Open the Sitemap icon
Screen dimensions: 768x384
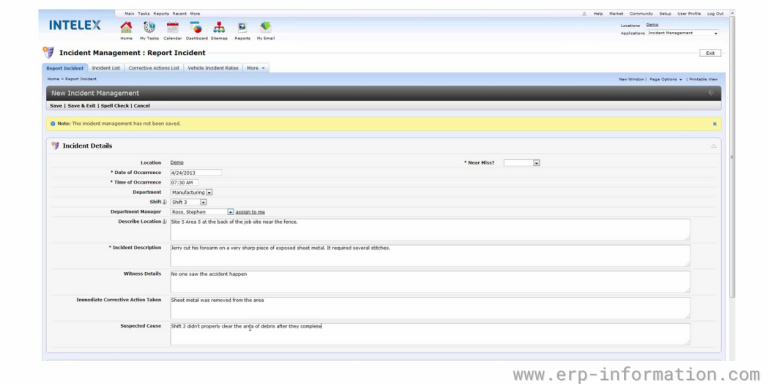(x=219, y=27)
